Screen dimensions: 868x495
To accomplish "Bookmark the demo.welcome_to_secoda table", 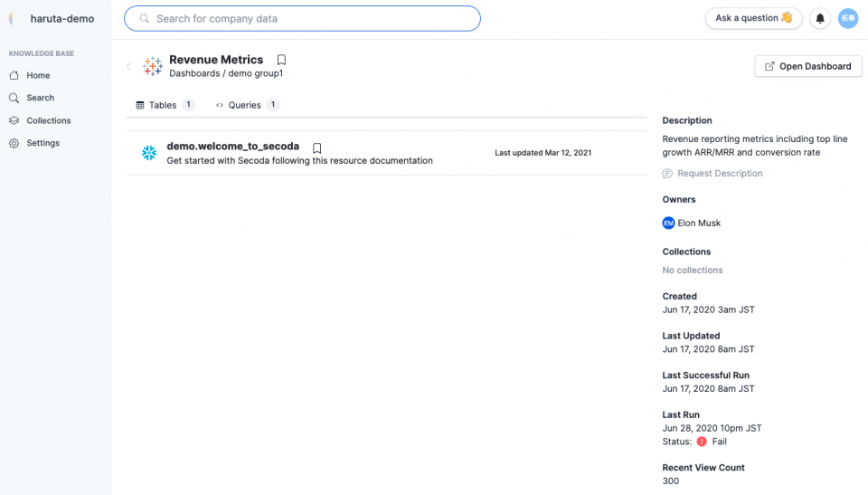I will [x=316, y=148].
